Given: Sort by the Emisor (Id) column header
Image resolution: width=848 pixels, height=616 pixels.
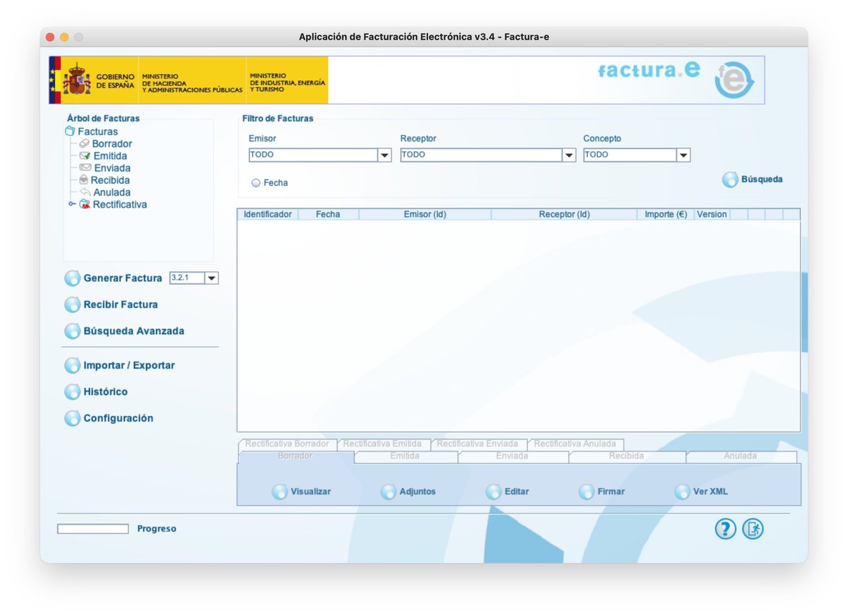Looking at the screenshot, I should pos(425,214).
